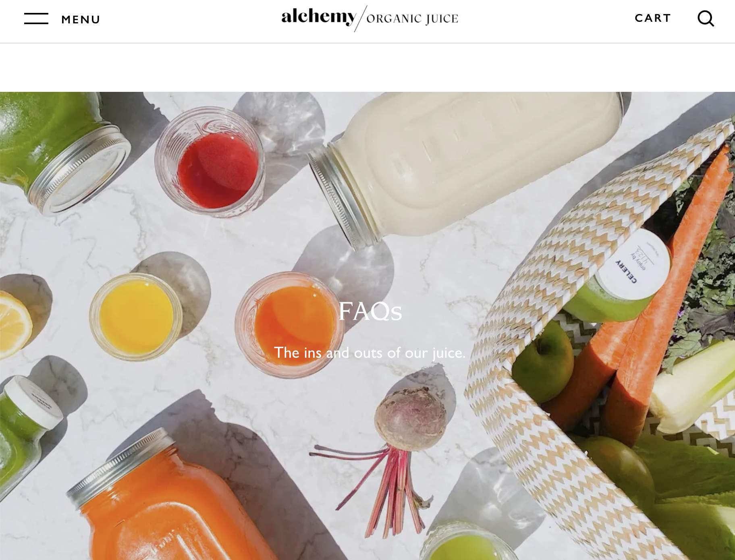Open the hamburger menu icon
Viewport: 735px width, 560px height.
coord(36,19)
